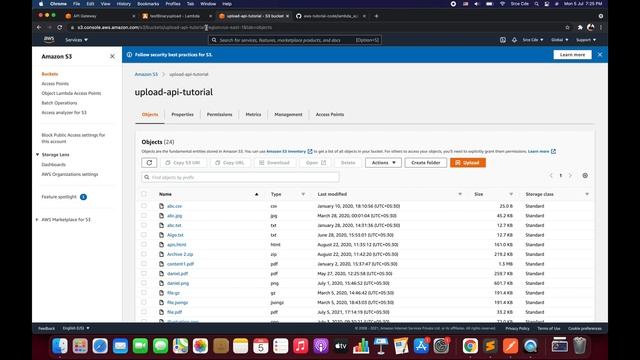Click the orange Upload button
The image size is (640, 360).
(468, 162)
